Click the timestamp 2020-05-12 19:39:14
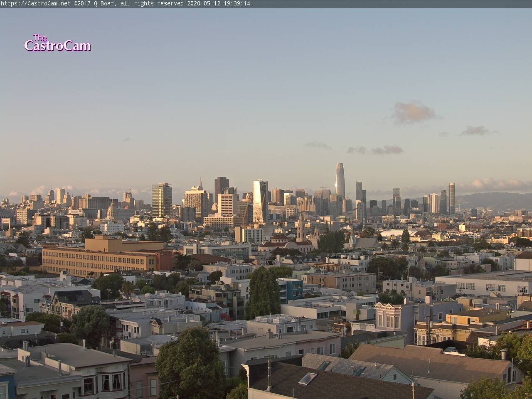 pyautogui.click(x=218, y=3)
